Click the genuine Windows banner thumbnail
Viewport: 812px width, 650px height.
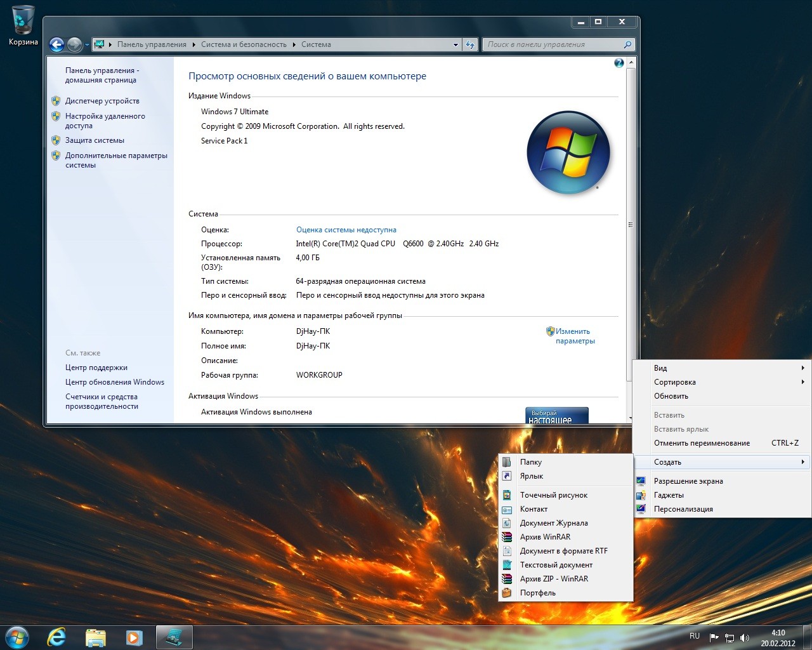tap(557, 415)
